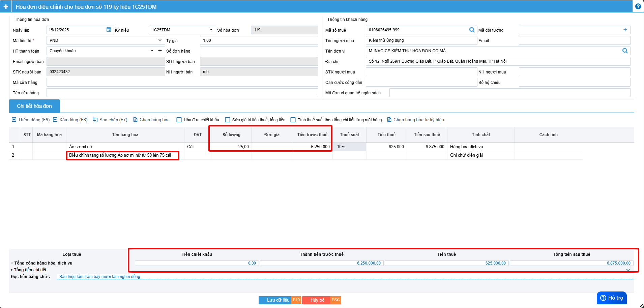The height and width of the screenshot is (308, 644).
Task: Check Sửa giá trị tiền thuế, tổng tiền
Action: point(228,120)
